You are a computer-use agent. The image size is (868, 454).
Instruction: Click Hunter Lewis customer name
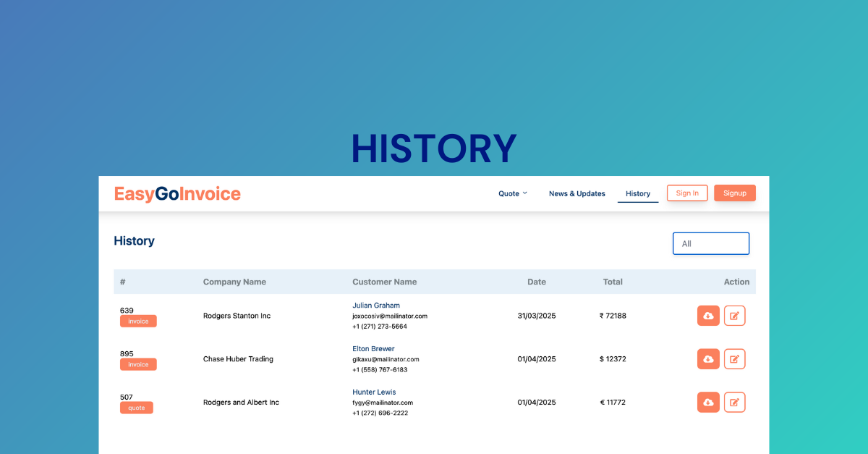(x=374, y=392)
